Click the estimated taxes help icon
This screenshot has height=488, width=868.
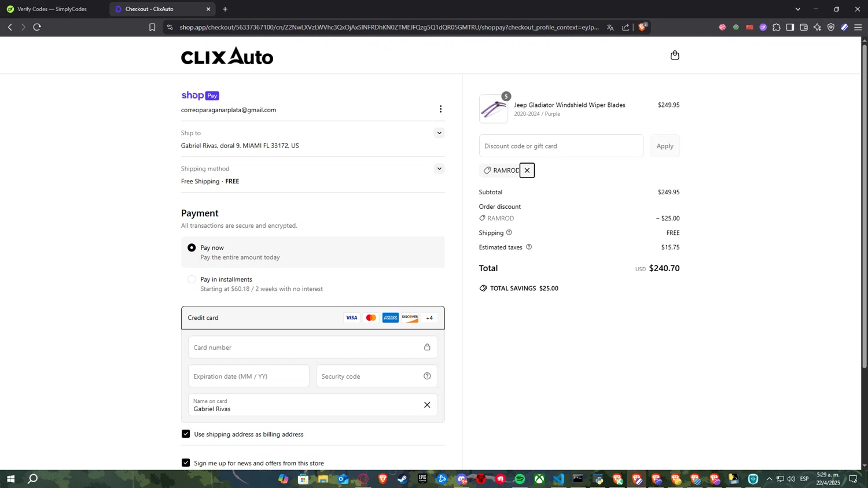tap(529, 247)
